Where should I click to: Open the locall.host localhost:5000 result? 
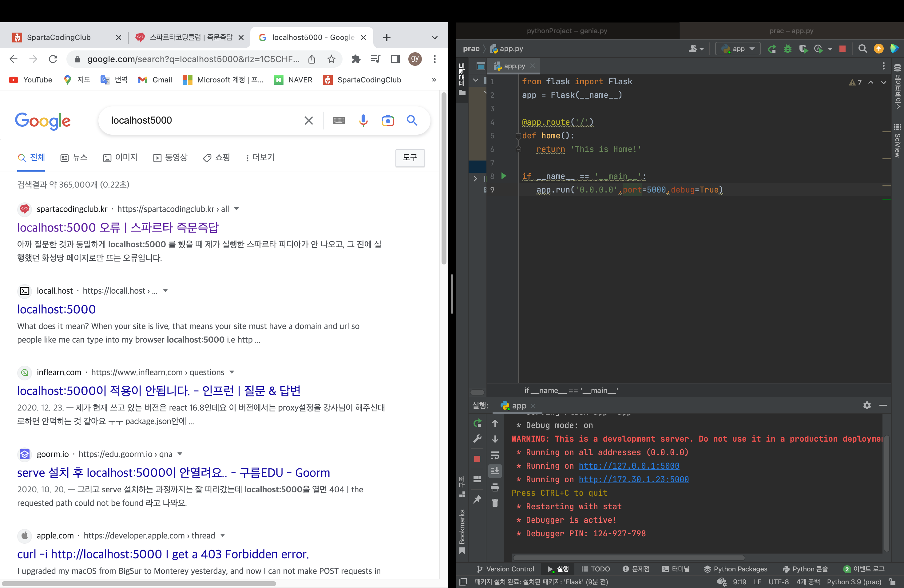56,309
